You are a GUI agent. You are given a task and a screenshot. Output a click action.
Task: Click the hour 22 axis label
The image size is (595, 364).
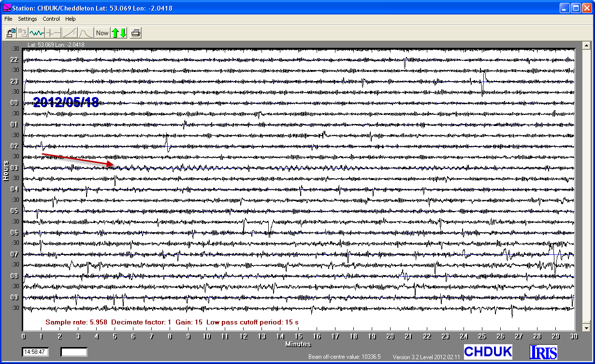coord(14,59)
